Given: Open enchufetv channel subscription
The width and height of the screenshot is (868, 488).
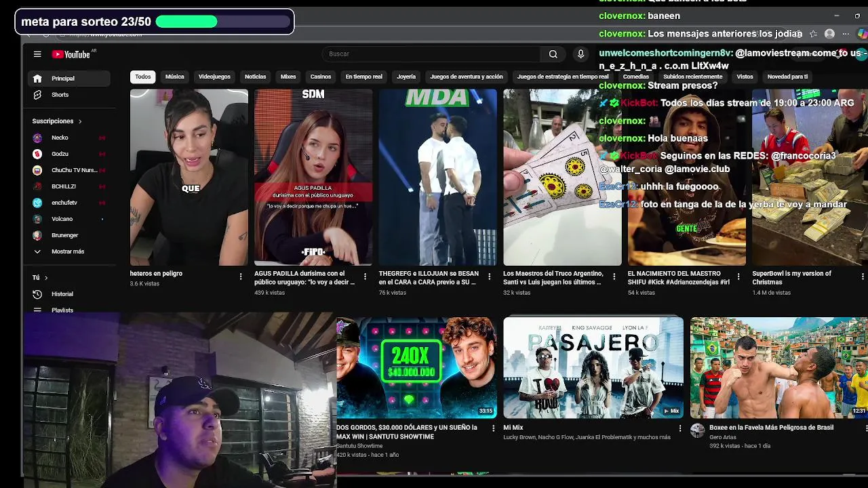Looking at the screenshot, I should coord(69,203).
